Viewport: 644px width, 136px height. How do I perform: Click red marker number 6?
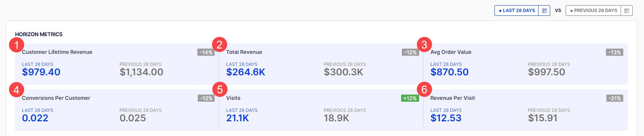click(x=424, y=90)
